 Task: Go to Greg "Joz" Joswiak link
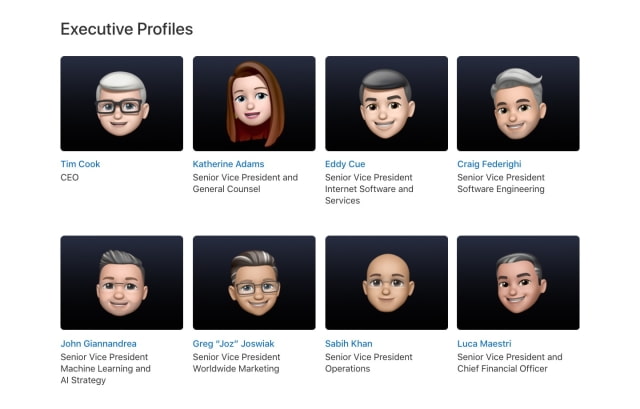point(233,344)
